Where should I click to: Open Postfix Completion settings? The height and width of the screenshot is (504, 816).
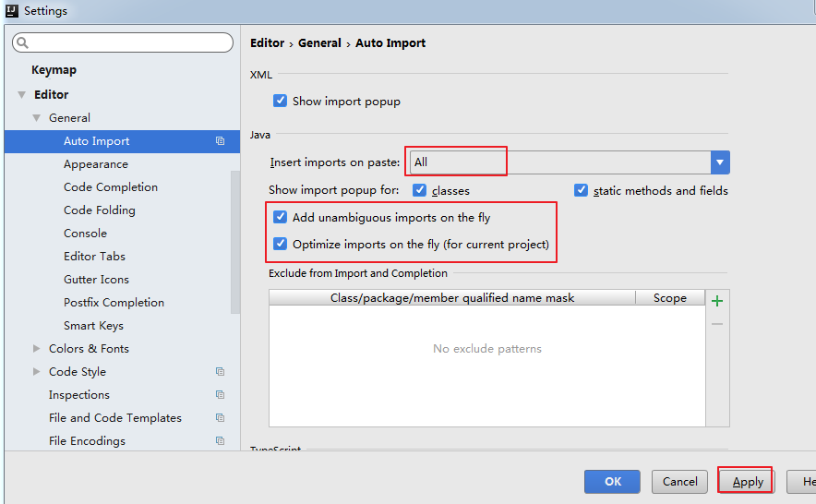point(114,303)
